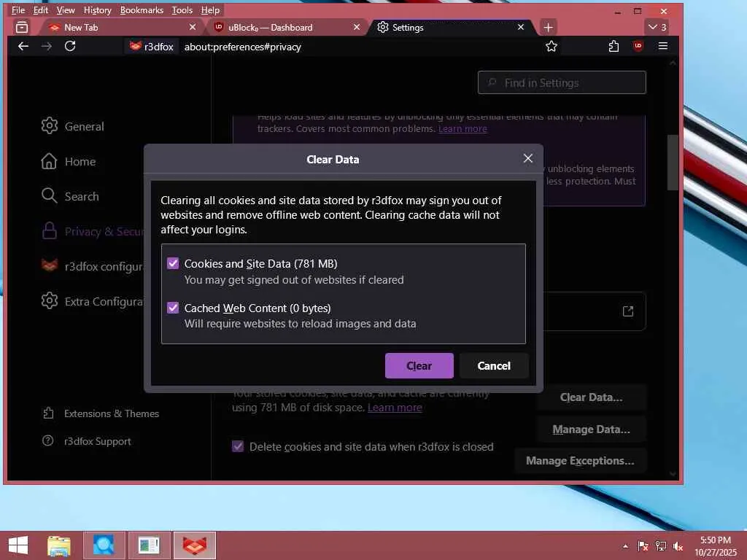Click the Clear Data... button in settings
This screenshot has height=560, width=747.
point(591,397)
